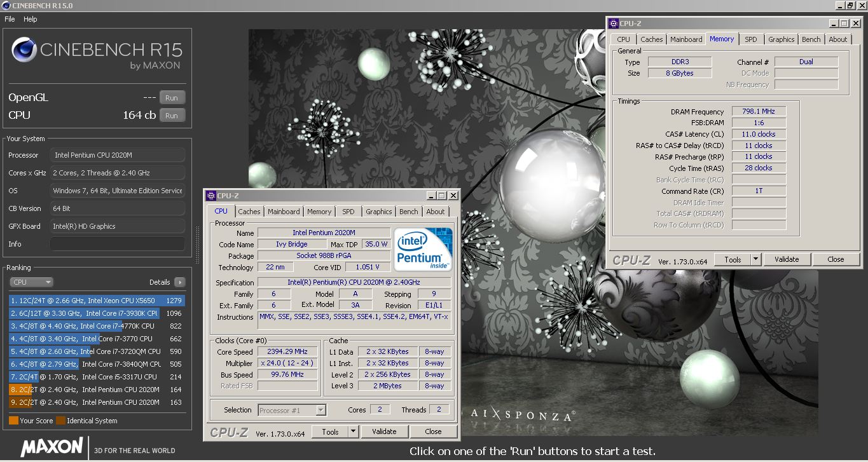Click the Core Speed 2394.29 MHz value
Viewport: 868px width, 462px height.
click(x=287, y=352)
